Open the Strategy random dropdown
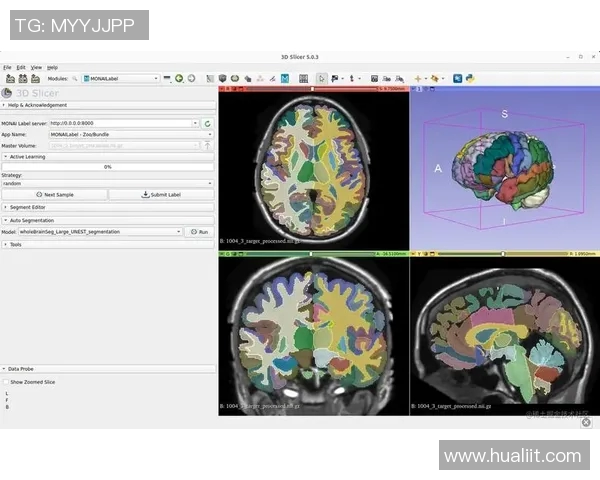This screenshot has height=480, width=600. tap(108, 183)
